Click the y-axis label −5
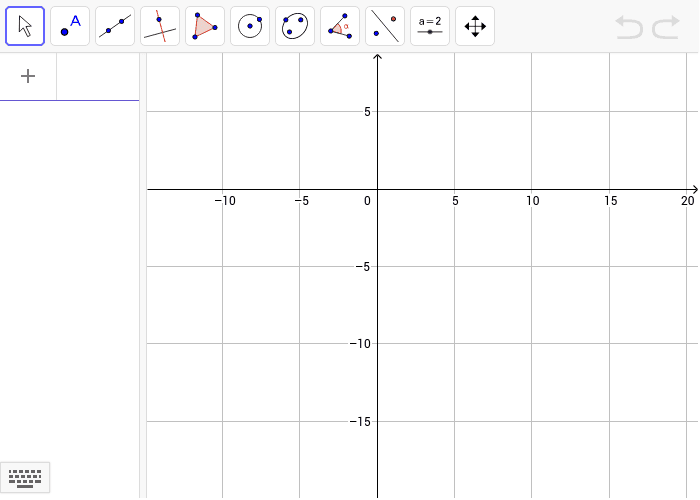 [x=363, y=267]
